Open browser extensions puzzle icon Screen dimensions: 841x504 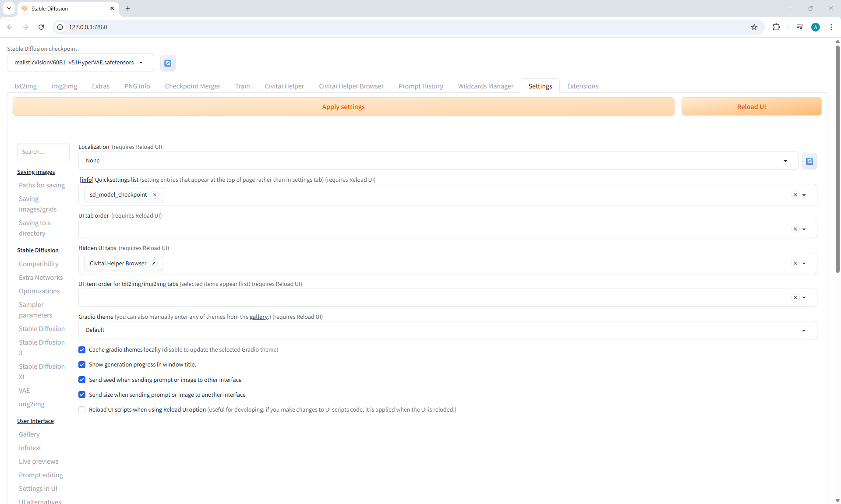[x=776, y=27]
